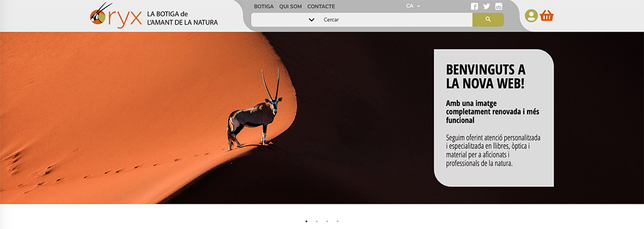The image size is (644, 229).
Task: Select the second carousel dot
Action: (317, 221)
